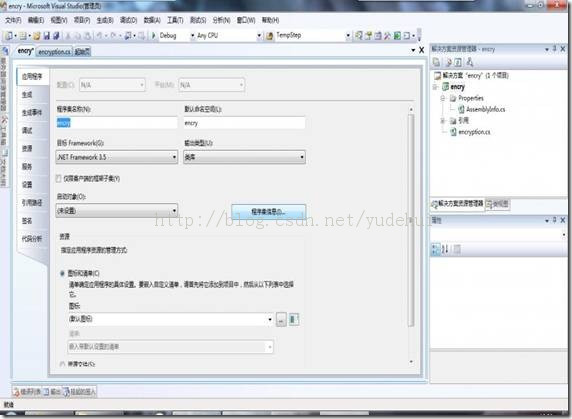Toggle the client-only Framework subset checkbox
Viewport: 572px width, 419px height.
coord(59,179)
